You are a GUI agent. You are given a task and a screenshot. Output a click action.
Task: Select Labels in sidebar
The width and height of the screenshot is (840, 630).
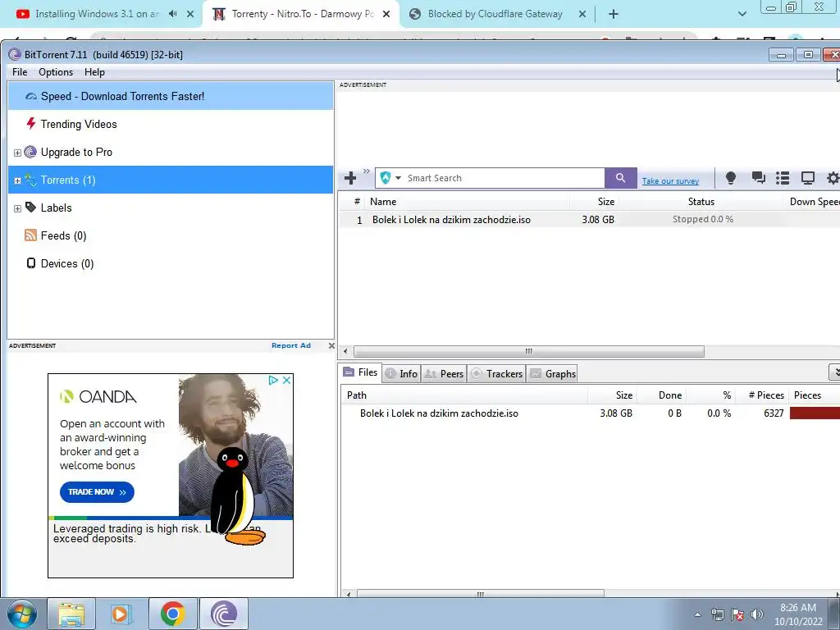coord(171,208)
